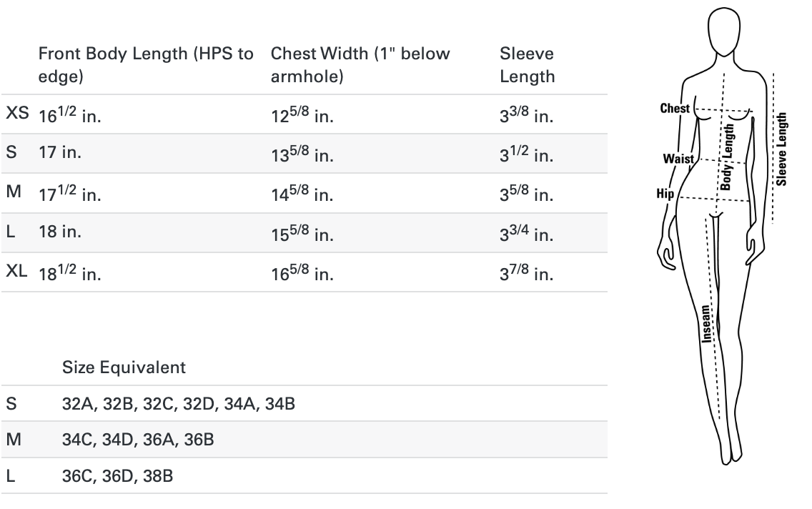Click the L sleeve length 3 3/4 in.
Image resolution: width=812 pixels, height=509 pixels.
click(526, 233)
